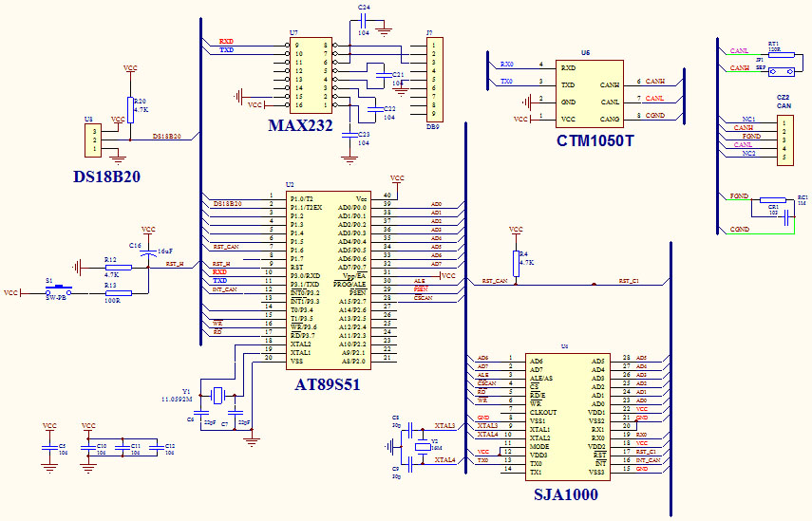Click the AT89S51 title label
The width and height of the screenshot is (812, 521).
328,384
